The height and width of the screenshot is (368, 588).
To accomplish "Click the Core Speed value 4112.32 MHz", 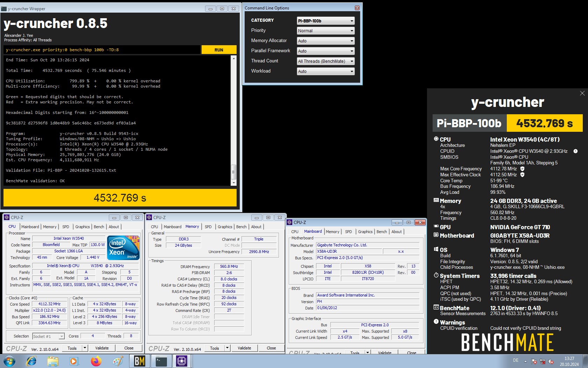I will [49, 304].
